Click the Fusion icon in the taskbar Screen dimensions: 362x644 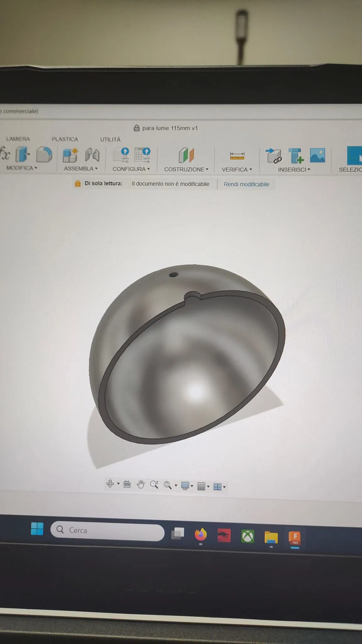coord(295,538)
